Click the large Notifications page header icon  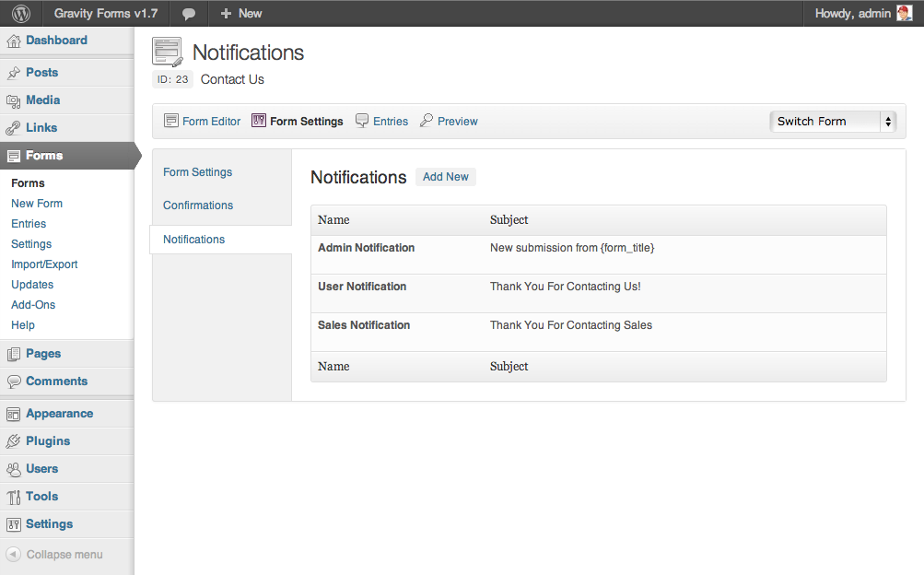click(168, 53)
